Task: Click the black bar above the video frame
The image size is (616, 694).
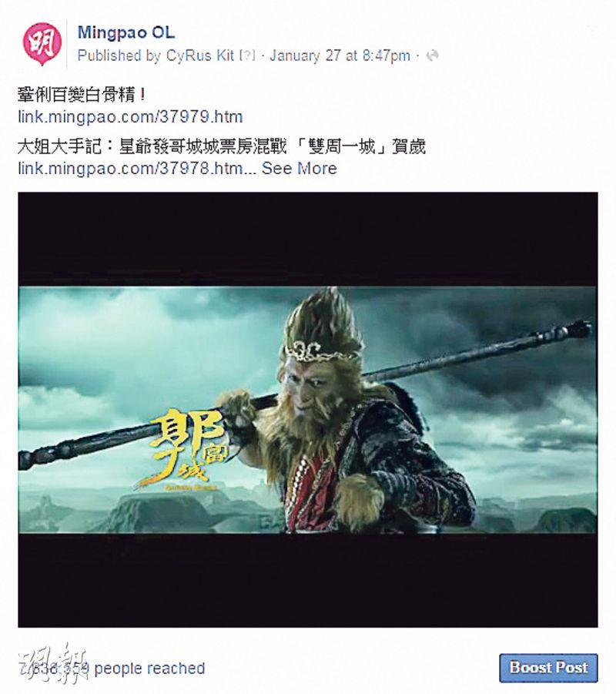Action: (x=308, y=239)
